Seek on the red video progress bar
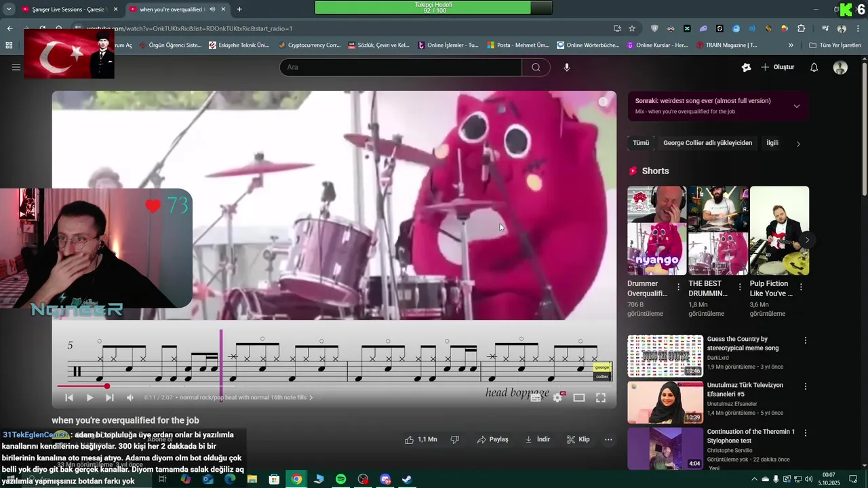Image resolution: width=868 pixels, height=488 pixels. click(334, 386)
